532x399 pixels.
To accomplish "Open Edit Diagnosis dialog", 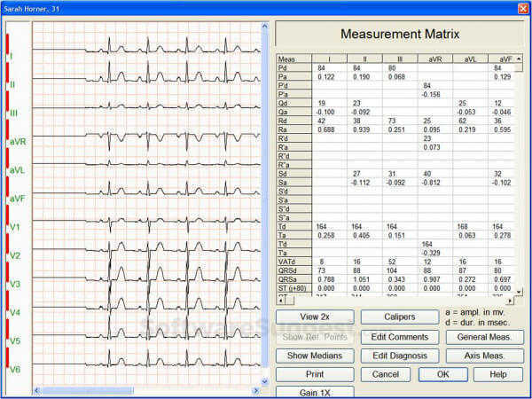I will tap(400, 356).
